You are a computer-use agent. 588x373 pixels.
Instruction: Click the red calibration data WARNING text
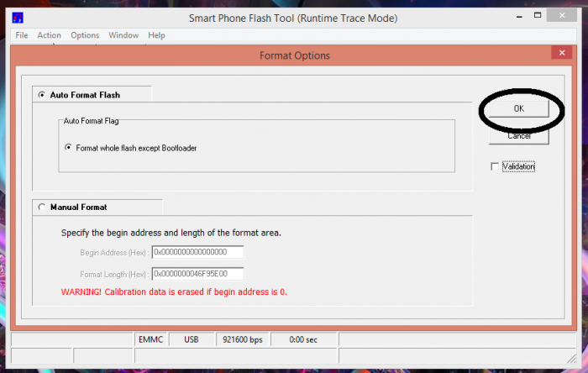[174, 292]
